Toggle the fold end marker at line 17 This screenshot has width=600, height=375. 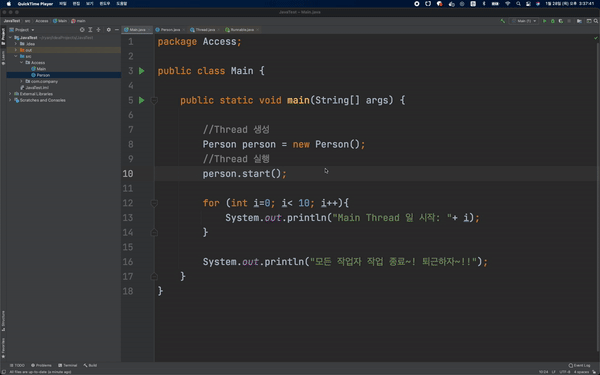click(154, 276)
